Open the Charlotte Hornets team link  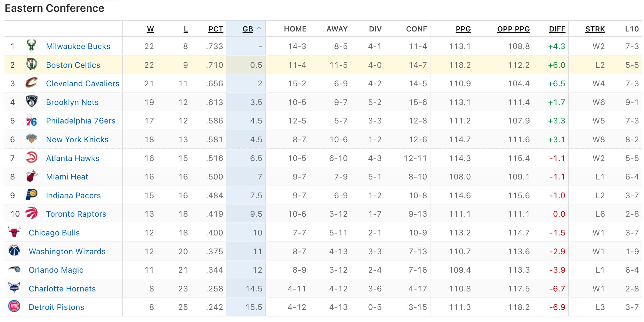(62, 289)
